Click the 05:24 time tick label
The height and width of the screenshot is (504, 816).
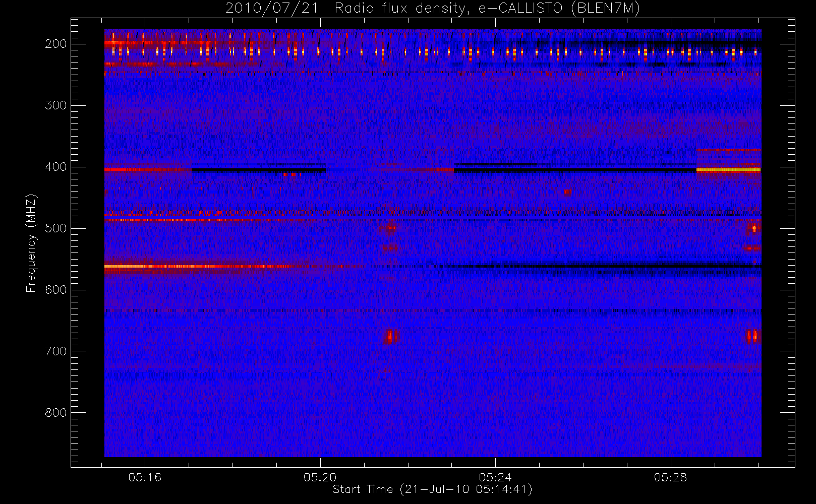click(495, 477)
